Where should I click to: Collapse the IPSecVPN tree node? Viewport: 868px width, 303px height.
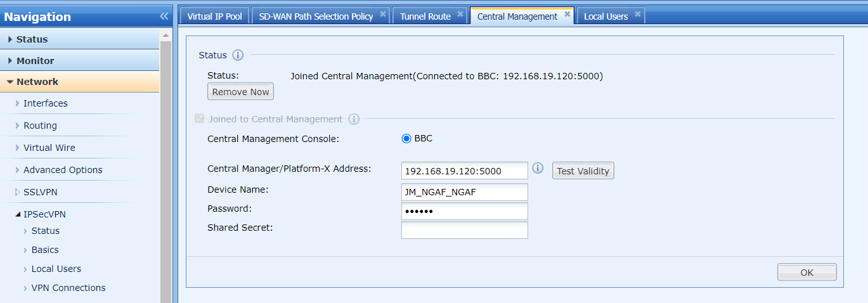click(x=18, y=215)
